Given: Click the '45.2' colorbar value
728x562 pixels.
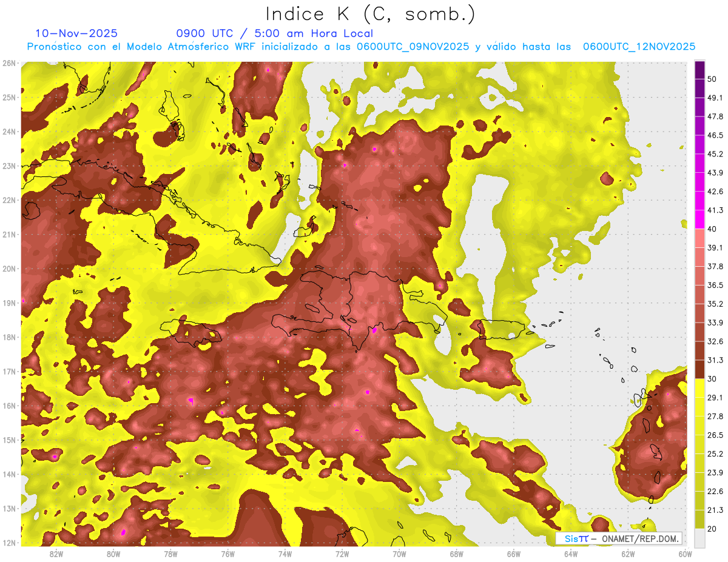Looking at the screenshot, I should click(715, 154).
